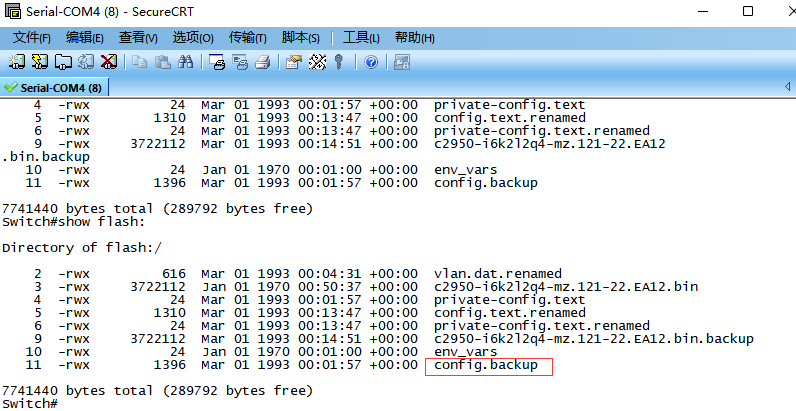This screenshot has height=411, width=796.
Task: Open Session Options toolbar icon
Action: tap(294, 62)
